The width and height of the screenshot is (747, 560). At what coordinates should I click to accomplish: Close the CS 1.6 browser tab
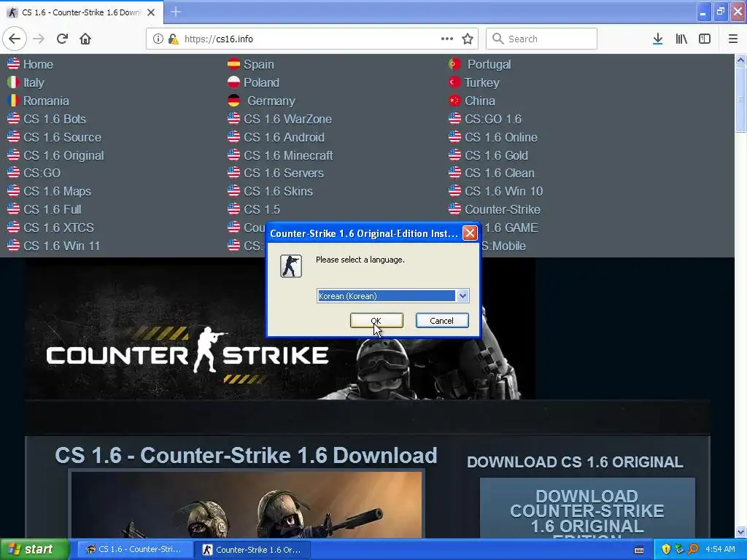tap(151, 12)
